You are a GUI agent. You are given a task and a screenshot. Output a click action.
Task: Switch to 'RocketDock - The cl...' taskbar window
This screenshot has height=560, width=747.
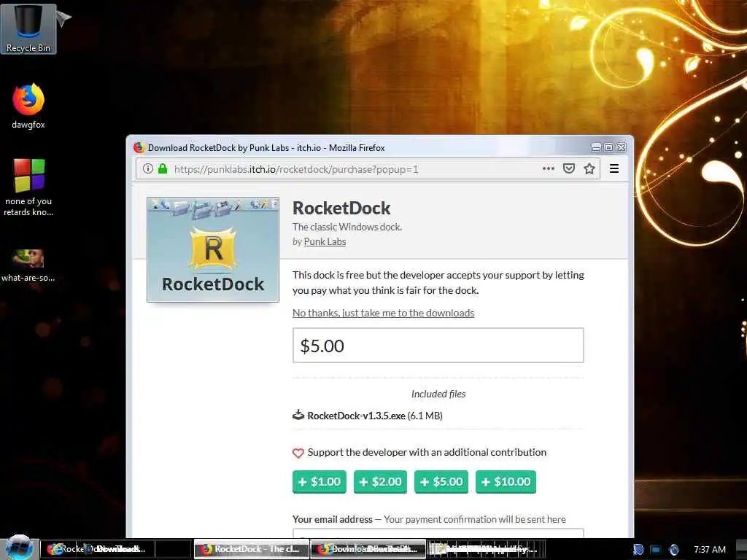pyautogui.click(x=252, y=549)
